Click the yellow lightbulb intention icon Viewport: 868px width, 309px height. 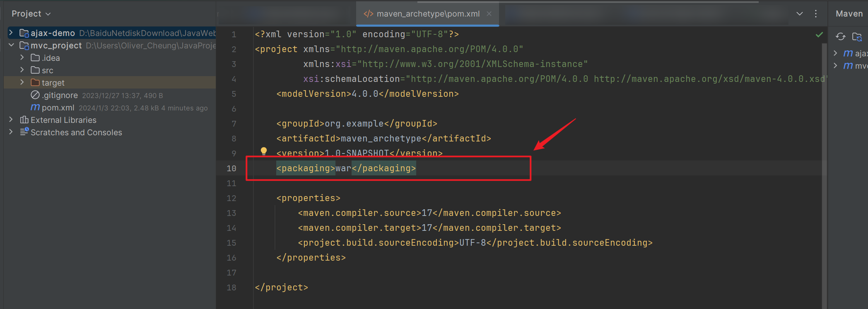(x=264, y=151)
